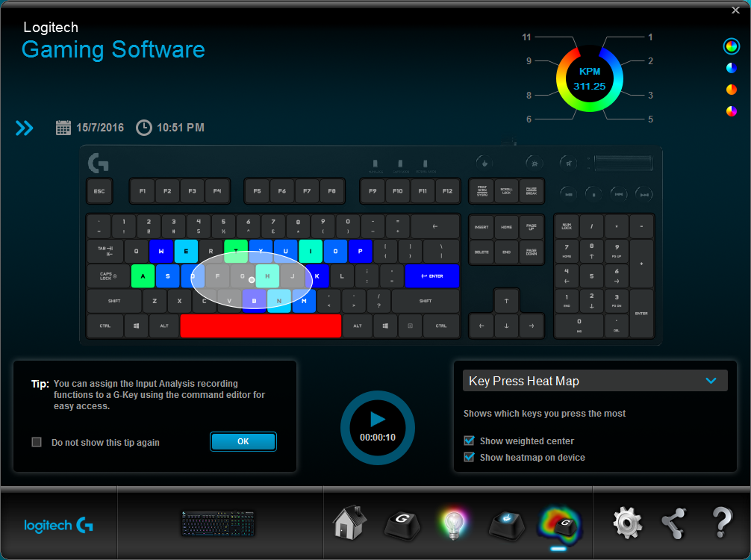Toggle Show heatmap on device checkbox
This screenshot has width=751, height=560.
(x=470, y=457)
